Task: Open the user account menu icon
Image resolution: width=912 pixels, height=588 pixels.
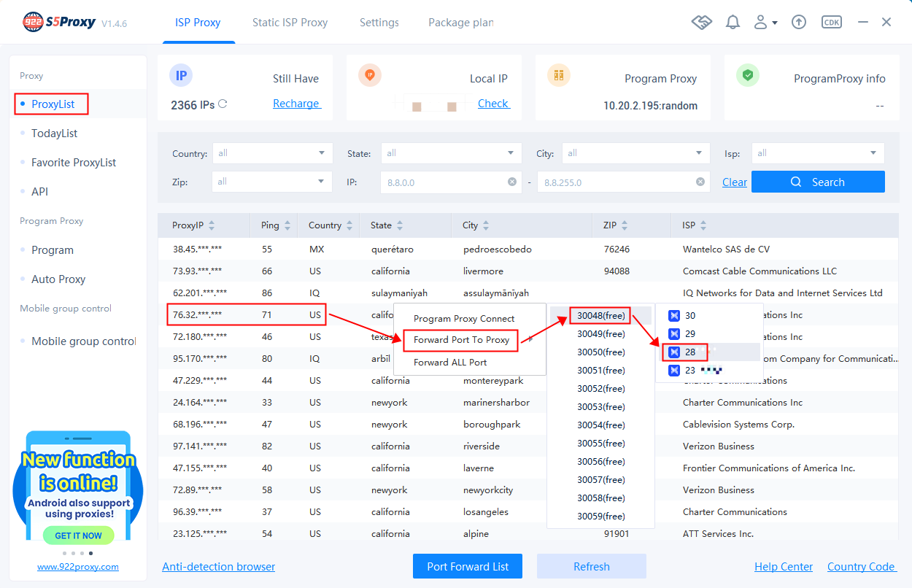Action: pyautogui.click(x=765, y=23)
